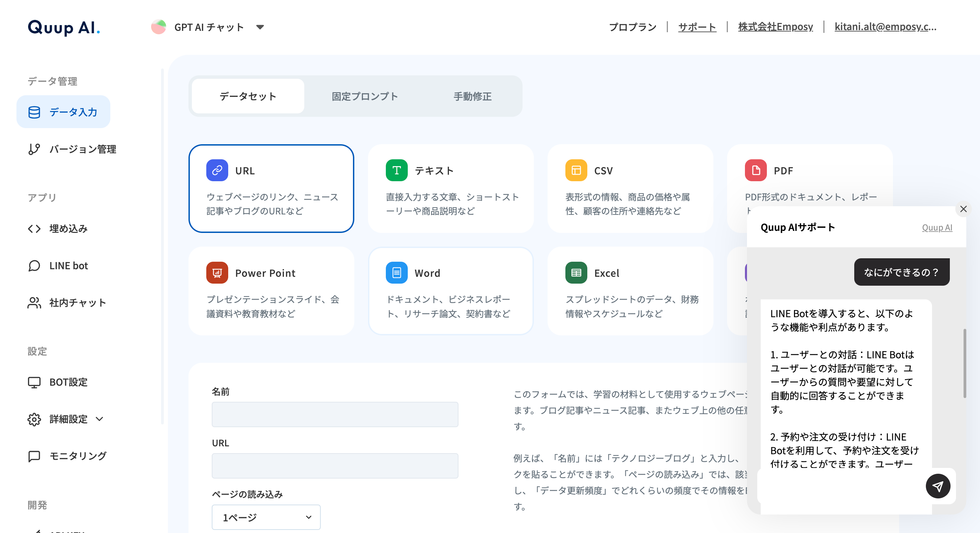Switch to the 固定プロンプト tab
This screenshot has height=533, width=980.
[x=365, y=96]
